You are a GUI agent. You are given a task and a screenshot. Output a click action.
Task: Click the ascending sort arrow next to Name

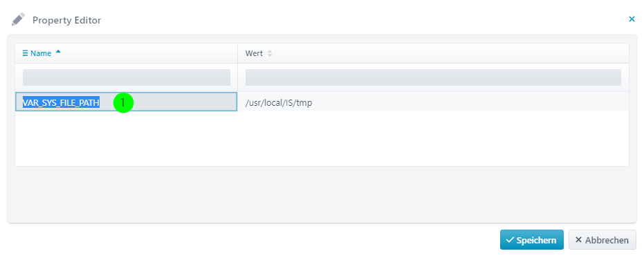[x=58, y=52]
